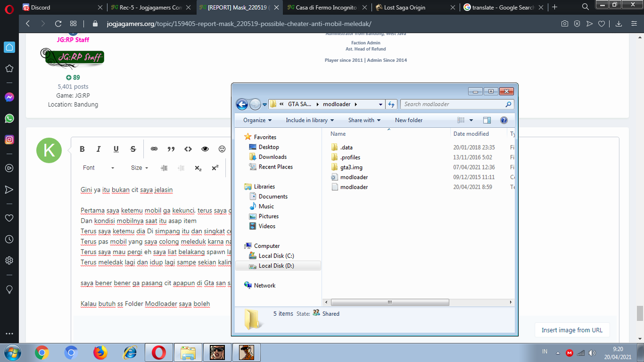644x362 pixels.
Task: Insert a spoiler using the eye icon
Action: point(205,149)
